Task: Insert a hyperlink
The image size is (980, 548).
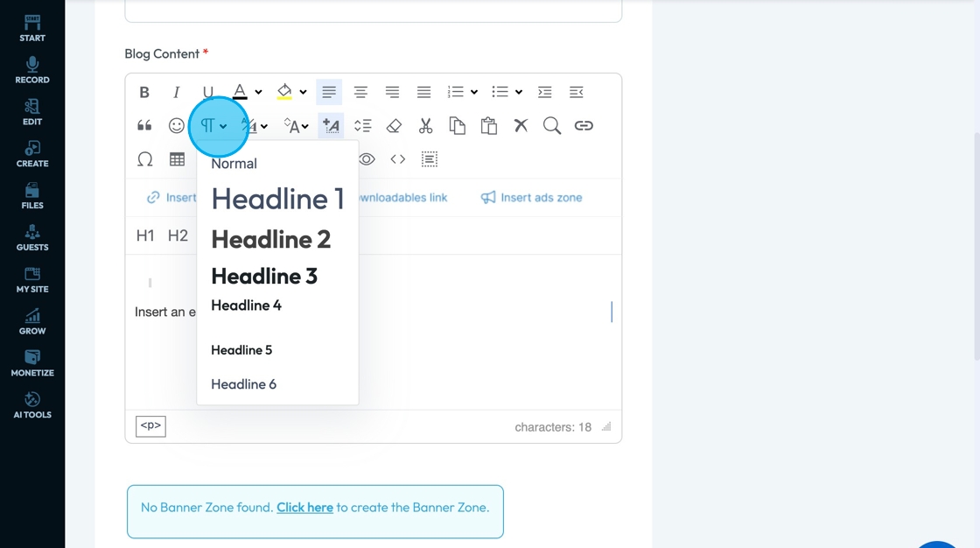Action: 584,126
